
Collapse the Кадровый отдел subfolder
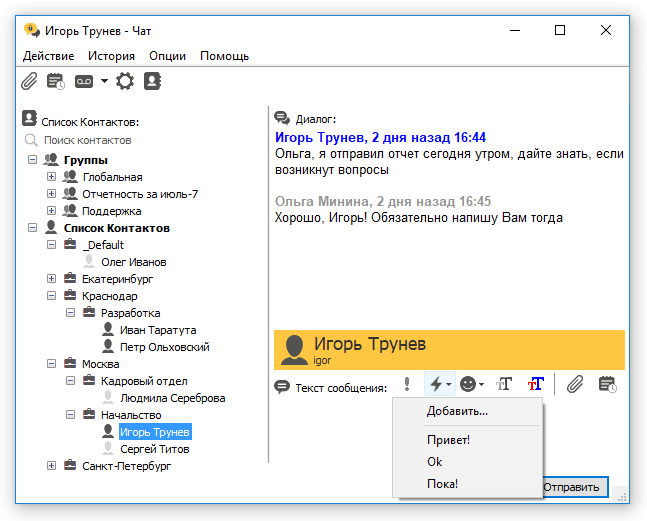(71, 380)
